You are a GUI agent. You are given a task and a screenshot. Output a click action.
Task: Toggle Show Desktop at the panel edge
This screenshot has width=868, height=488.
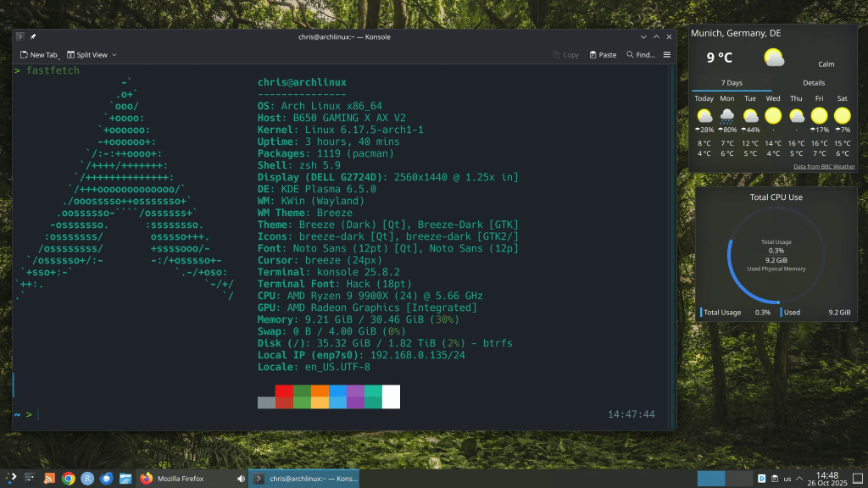click(x=860, y=479)
